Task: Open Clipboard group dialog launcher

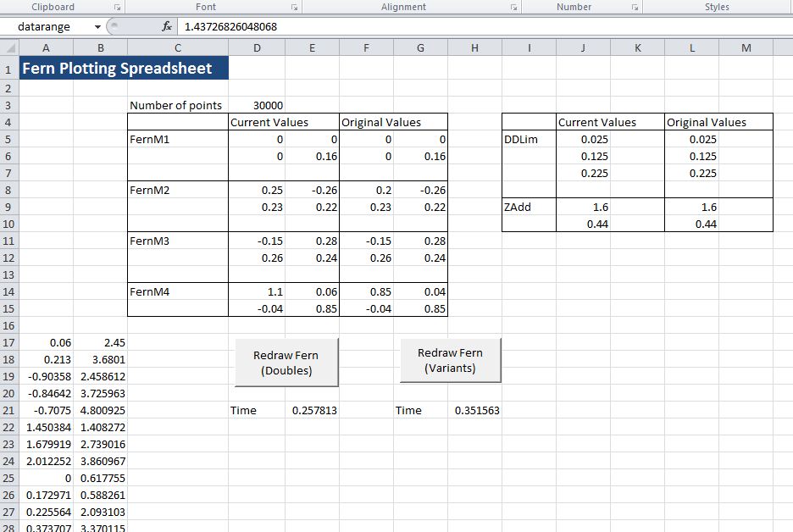Action: (118, 7)
